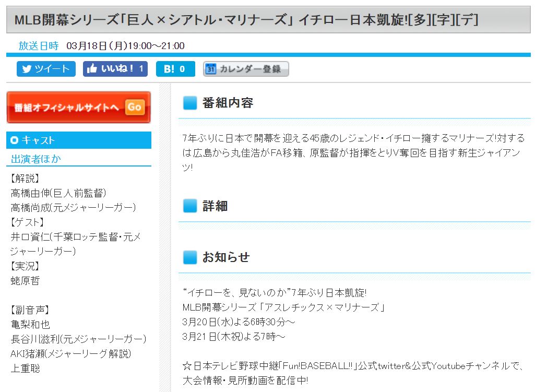Click name AKI猪瀬(メジャーリーグ解説)
The width and height of the screenshot is (535, 392).
click(x=70, y=353)
